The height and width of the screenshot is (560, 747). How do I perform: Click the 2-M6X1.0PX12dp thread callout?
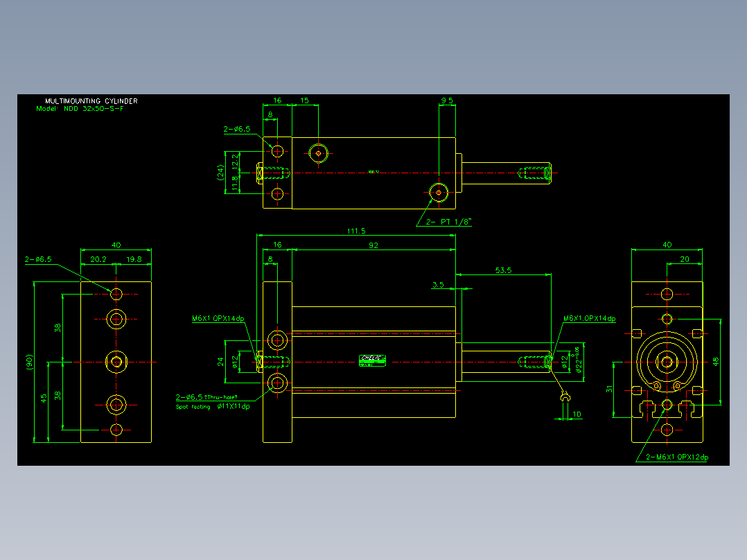tap(677, 457)
